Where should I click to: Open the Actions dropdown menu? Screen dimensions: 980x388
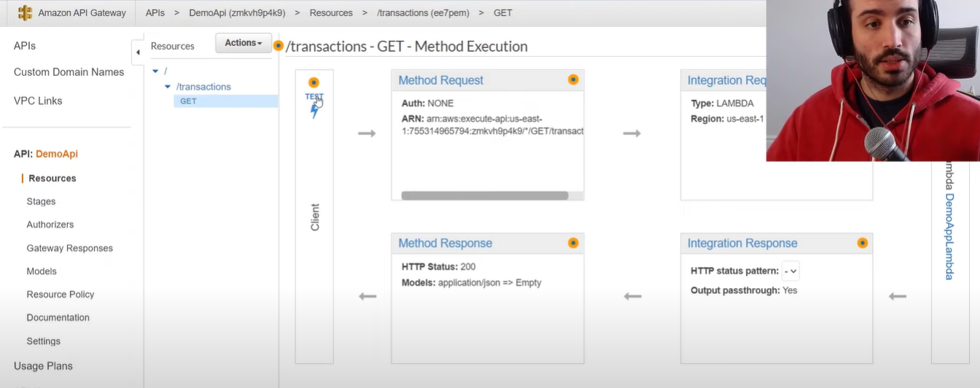tap(244, 43)
